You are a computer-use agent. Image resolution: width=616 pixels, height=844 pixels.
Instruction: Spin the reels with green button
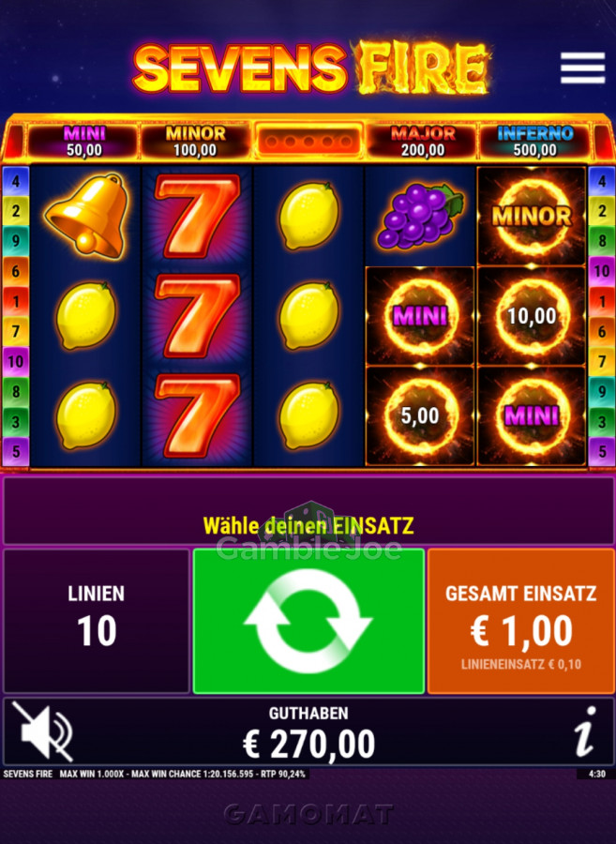point(308,621)
